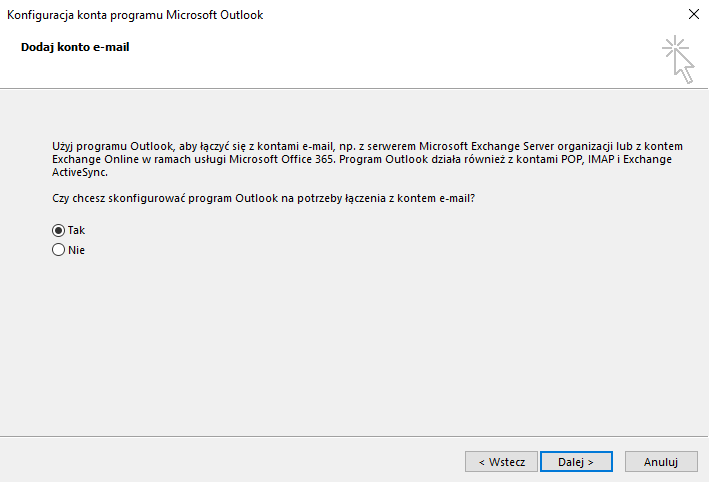
Task: Choose the "Nie" radio button
Action: [58, 250]
